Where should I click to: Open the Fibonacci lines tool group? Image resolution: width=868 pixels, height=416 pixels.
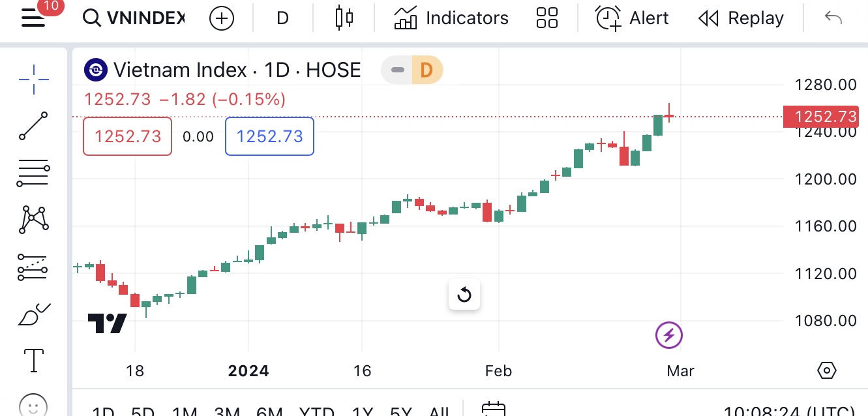pyautogui.click(x=33, y=173)
